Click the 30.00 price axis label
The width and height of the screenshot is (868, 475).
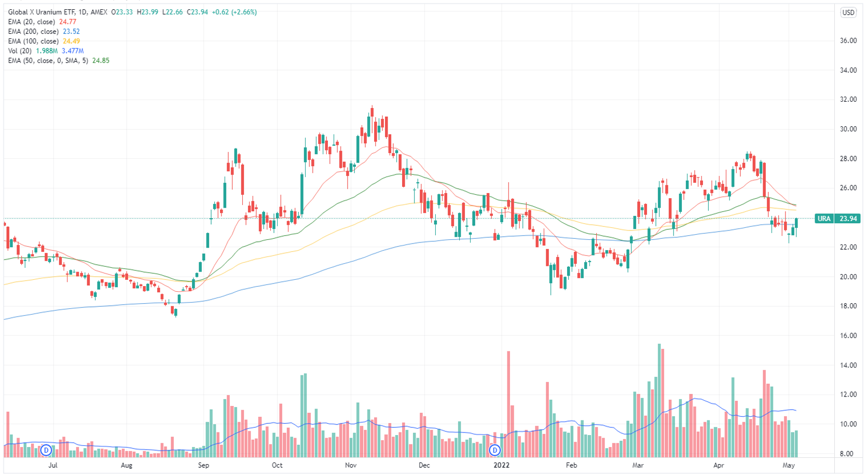(x=848, y=129)
